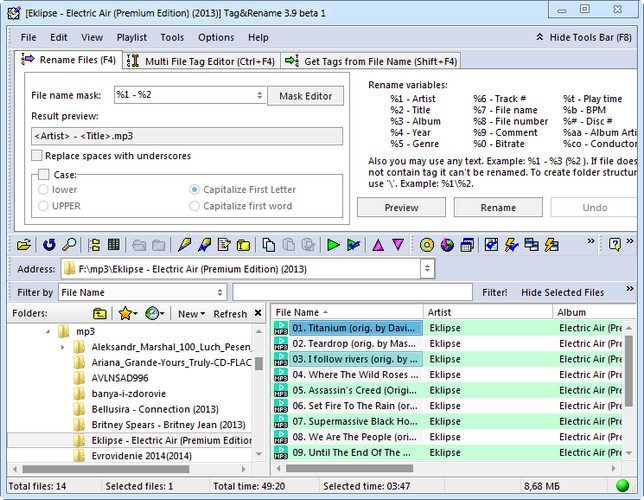
Task: Open the Address path dropdown
Action: click(427, 269)
